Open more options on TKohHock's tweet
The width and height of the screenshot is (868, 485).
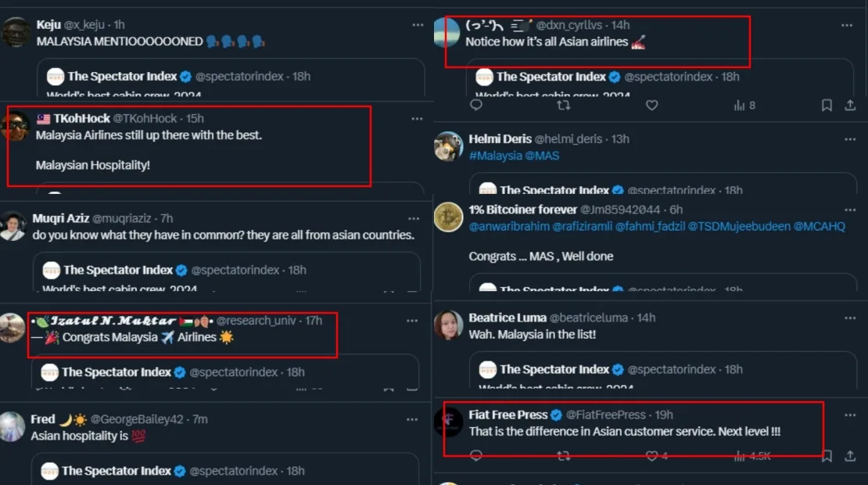[x=417, y=118]
